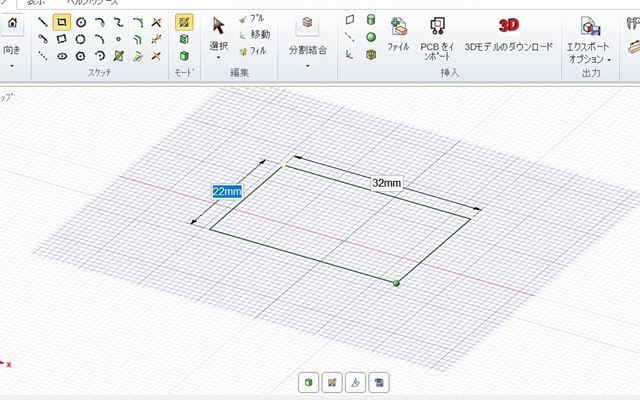Choose the 移動 move tool
The height and width of the screenshot is (400, 640).
(x=254, y=35)
